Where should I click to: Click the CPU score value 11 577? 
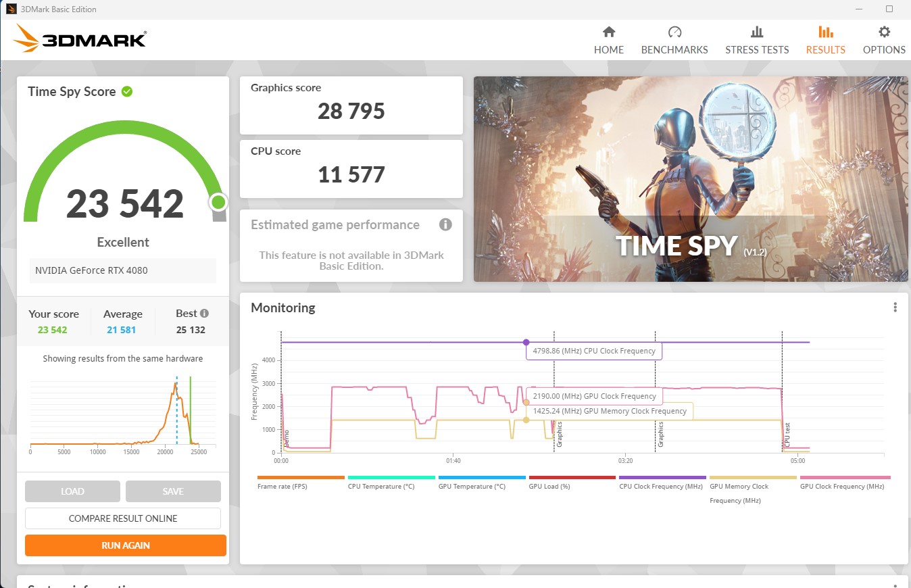(x=351, y=174)
